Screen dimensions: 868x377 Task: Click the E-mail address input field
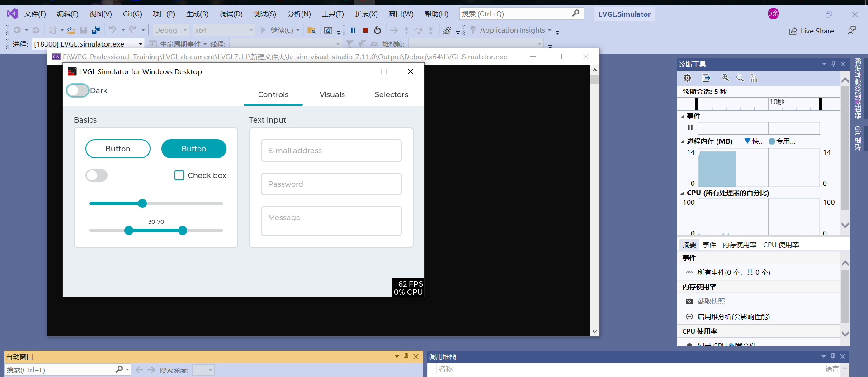click(x=331, y=151)
